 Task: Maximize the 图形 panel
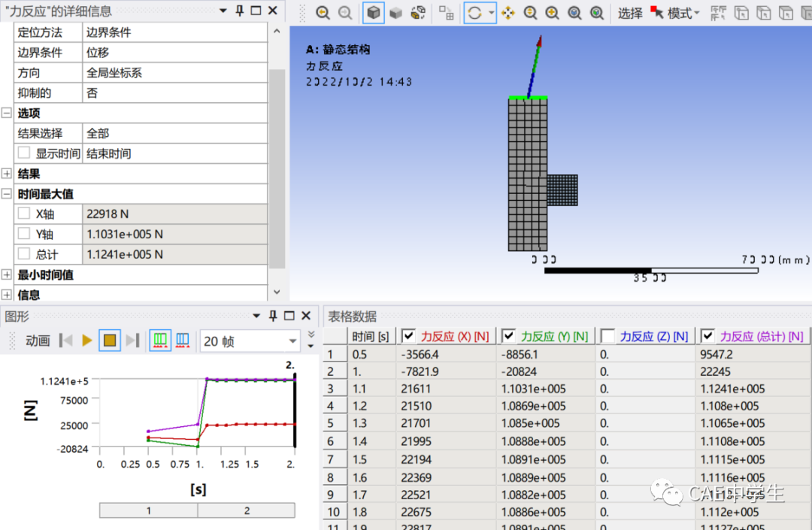tap(289, 316)
